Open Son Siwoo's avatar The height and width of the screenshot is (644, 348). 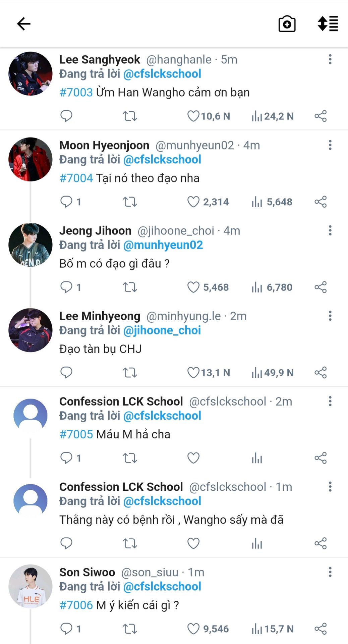pyautogui.click(x=31, y=586)
